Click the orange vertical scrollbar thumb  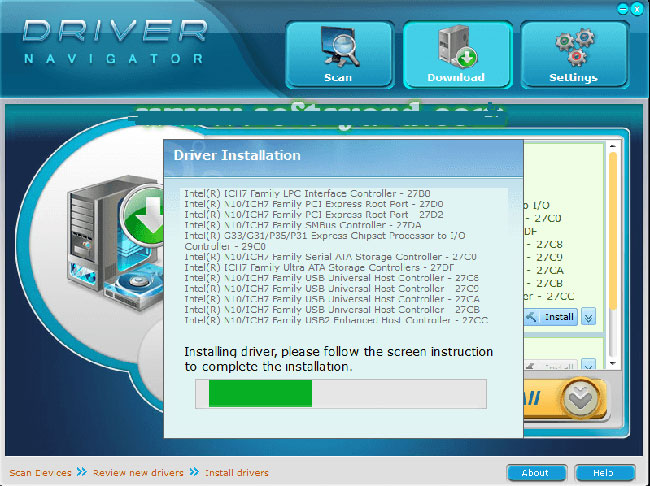click(613, 231)
